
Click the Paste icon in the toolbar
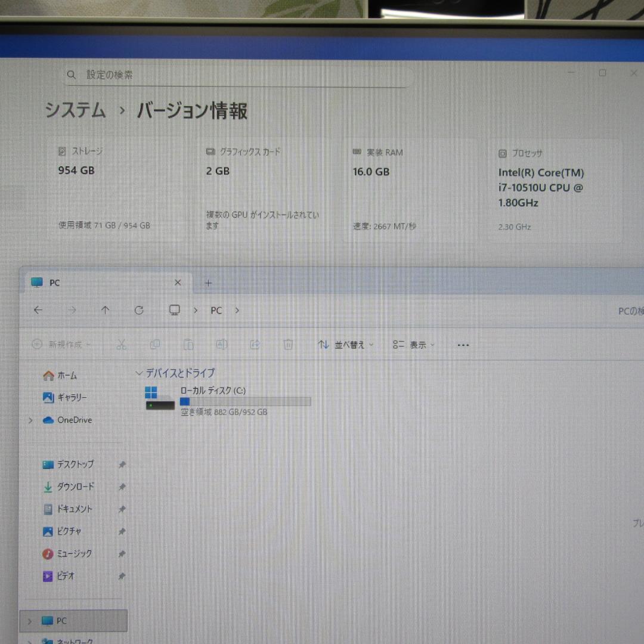pos(188,344)
